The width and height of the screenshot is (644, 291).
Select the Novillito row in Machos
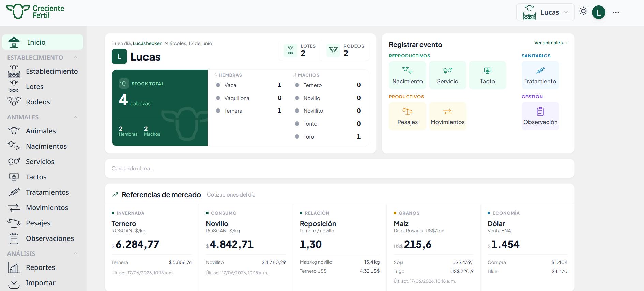[x=328, y=111]
